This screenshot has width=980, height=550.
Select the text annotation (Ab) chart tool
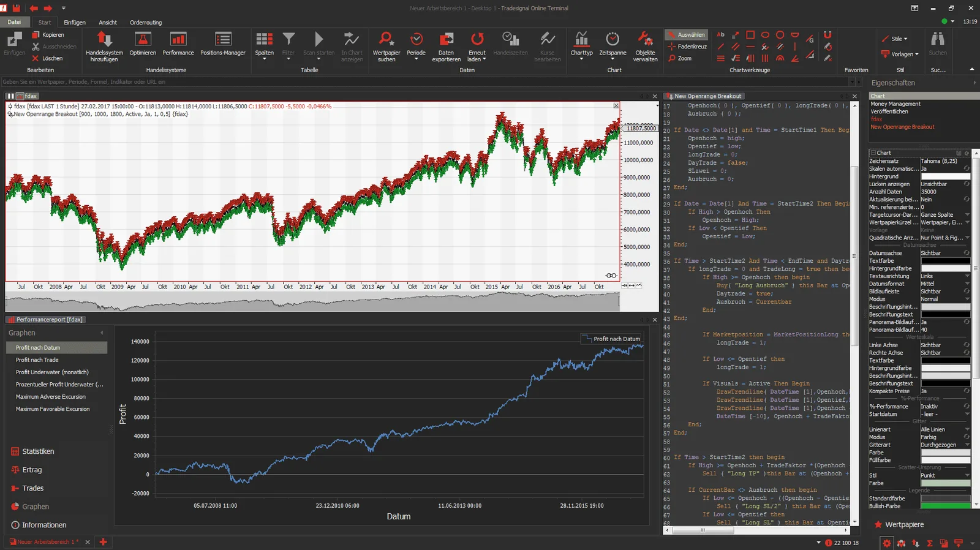[721, 35]
